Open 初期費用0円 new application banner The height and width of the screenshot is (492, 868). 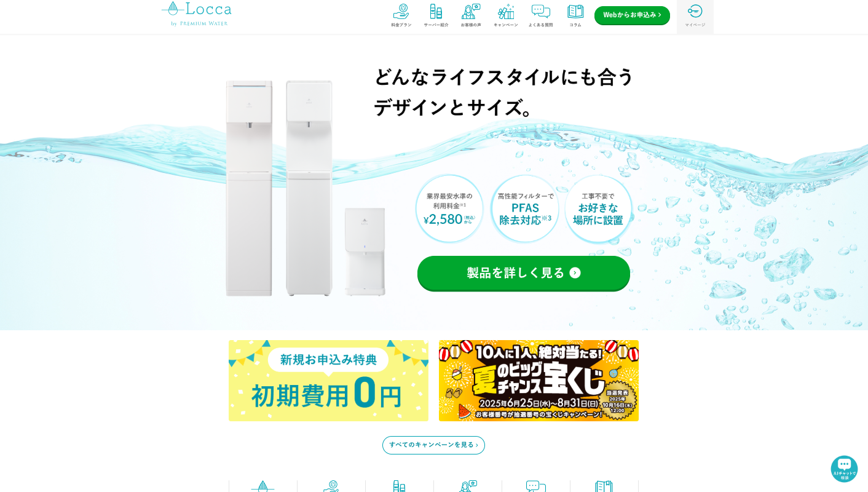click(x=328, y=381)
